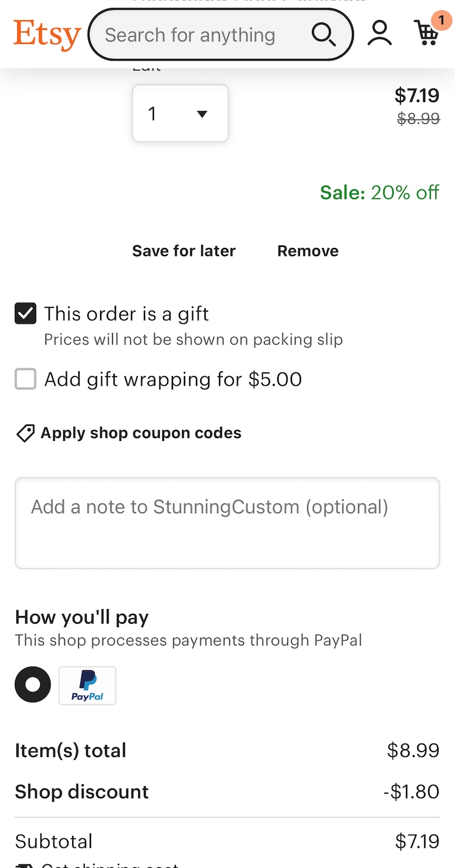Click the coupon tag icon
Image resolution: width=455 pixels, height=868 pixels.
tap(25, 433)
